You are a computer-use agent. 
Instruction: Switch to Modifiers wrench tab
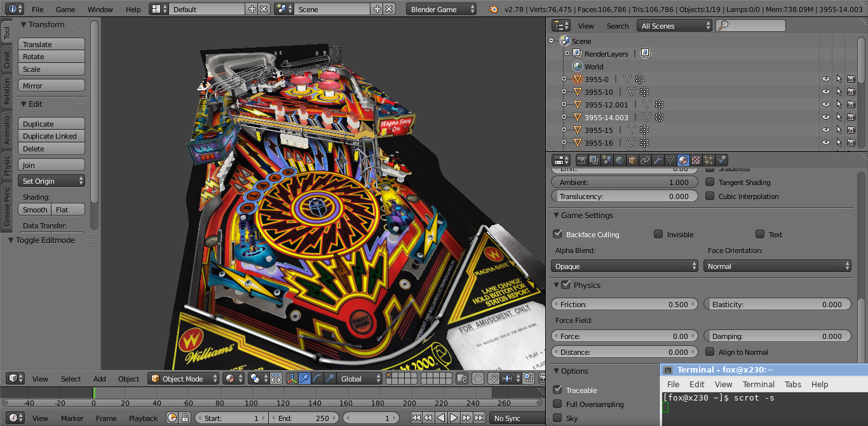pos(658,160)
